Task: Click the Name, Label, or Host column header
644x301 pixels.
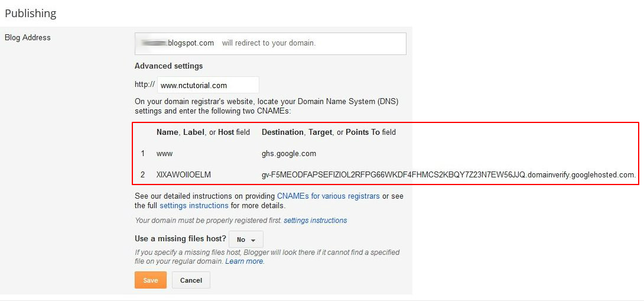Action: tap(203, 132)
